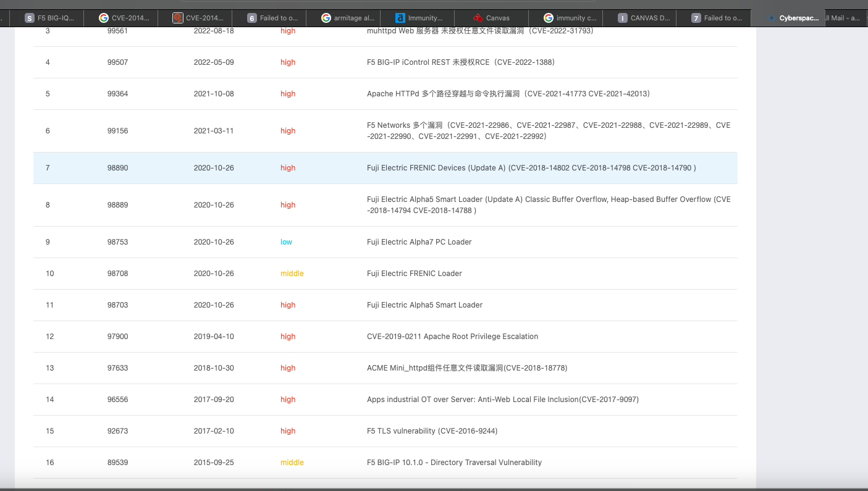
Task: Select ID 89539 in the table
Action: pos(117,463)
